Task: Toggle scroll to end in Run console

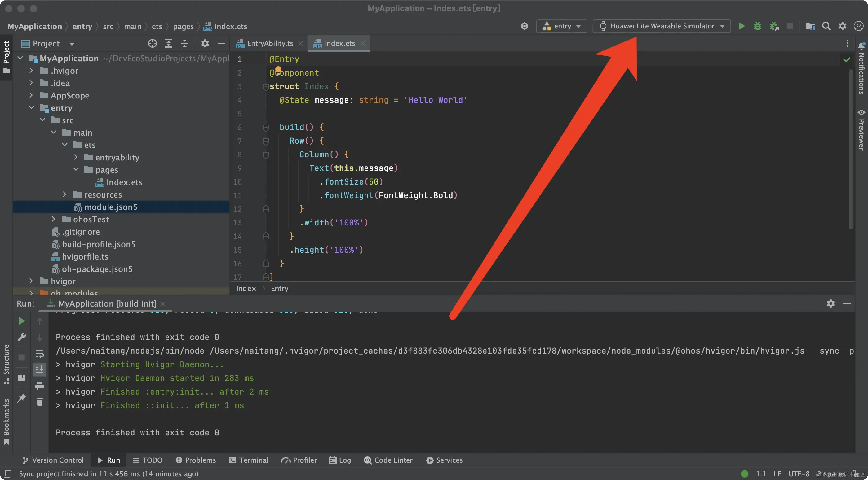Action: pyautogui.click(x=40, y=369)
